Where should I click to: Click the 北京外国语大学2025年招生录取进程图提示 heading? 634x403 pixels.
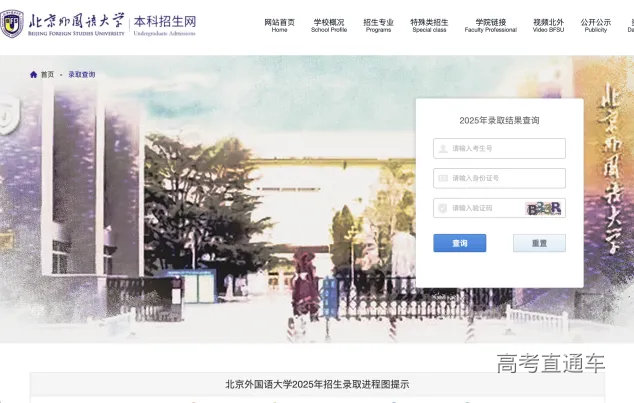(x=317, y=384)
